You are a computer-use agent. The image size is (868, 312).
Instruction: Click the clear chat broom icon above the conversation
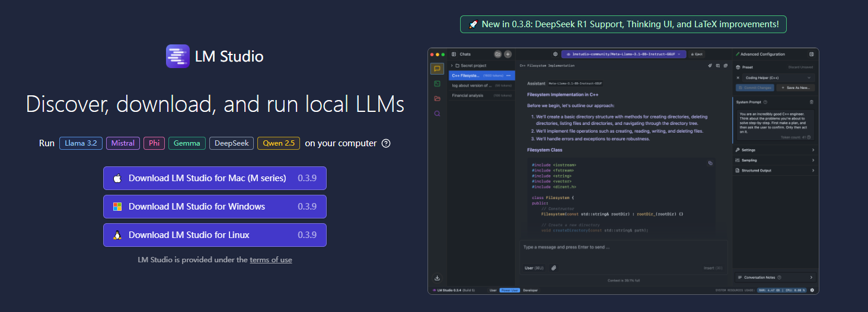tap(710, 65)
